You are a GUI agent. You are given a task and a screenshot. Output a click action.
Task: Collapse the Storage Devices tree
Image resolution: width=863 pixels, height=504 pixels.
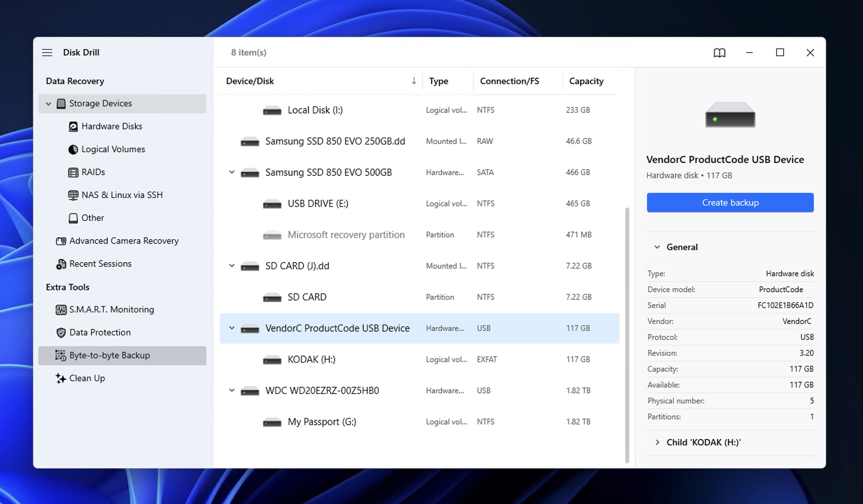tap(48, 103)
